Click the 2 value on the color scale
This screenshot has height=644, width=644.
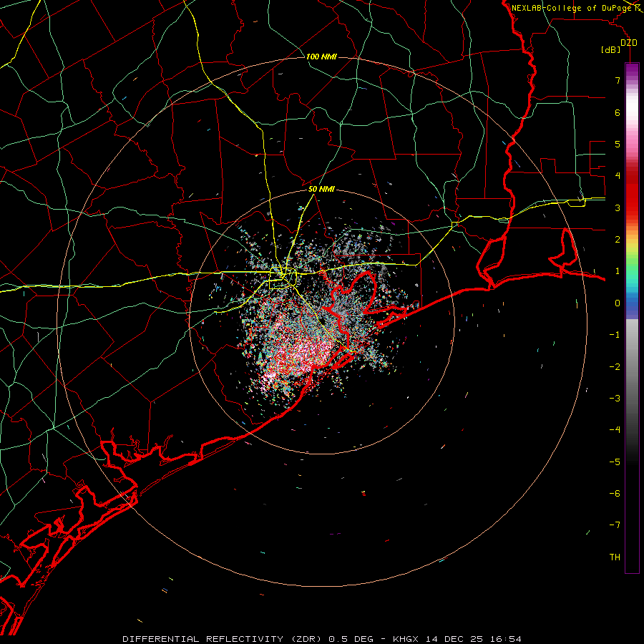pos(618,240)
